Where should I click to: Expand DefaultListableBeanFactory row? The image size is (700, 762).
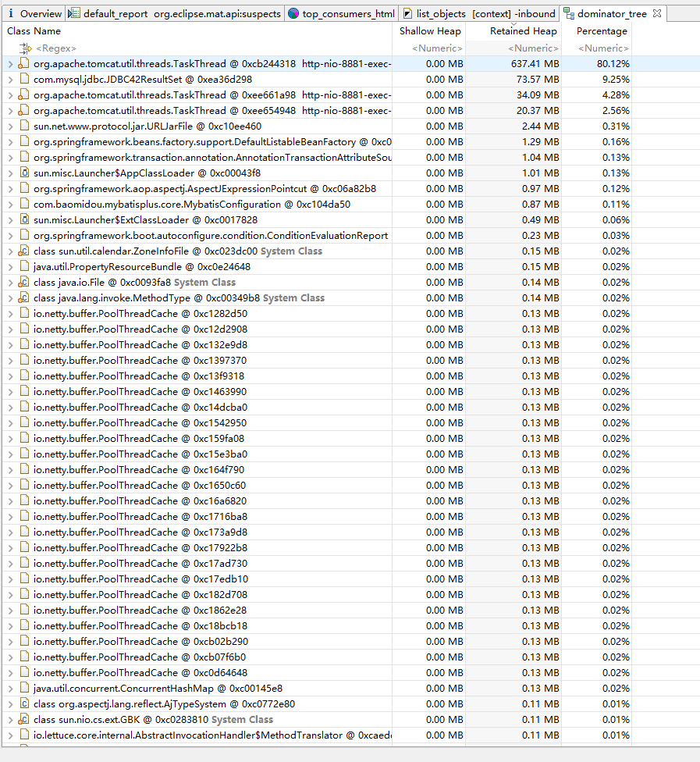click(x=10, y=142)
